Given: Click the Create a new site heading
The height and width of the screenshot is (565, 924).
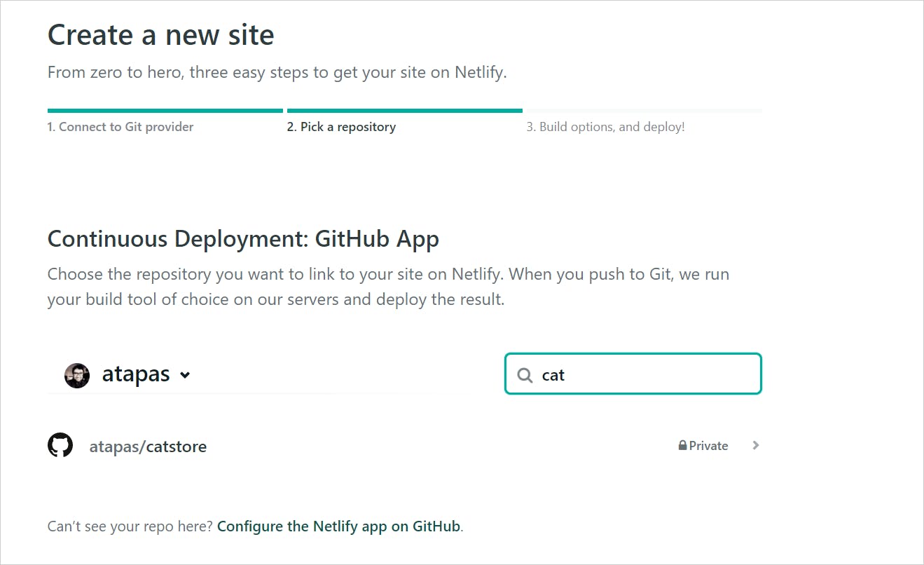Looking at the screenshot, I should [161, 35].
